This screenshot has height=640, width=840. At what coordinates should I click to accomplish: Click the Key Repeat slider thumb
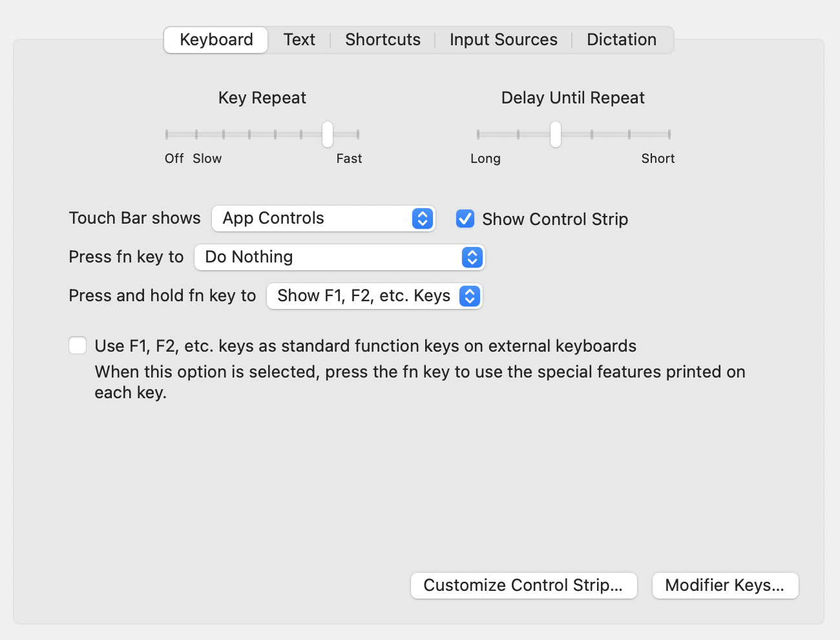(x=328, y=134)
